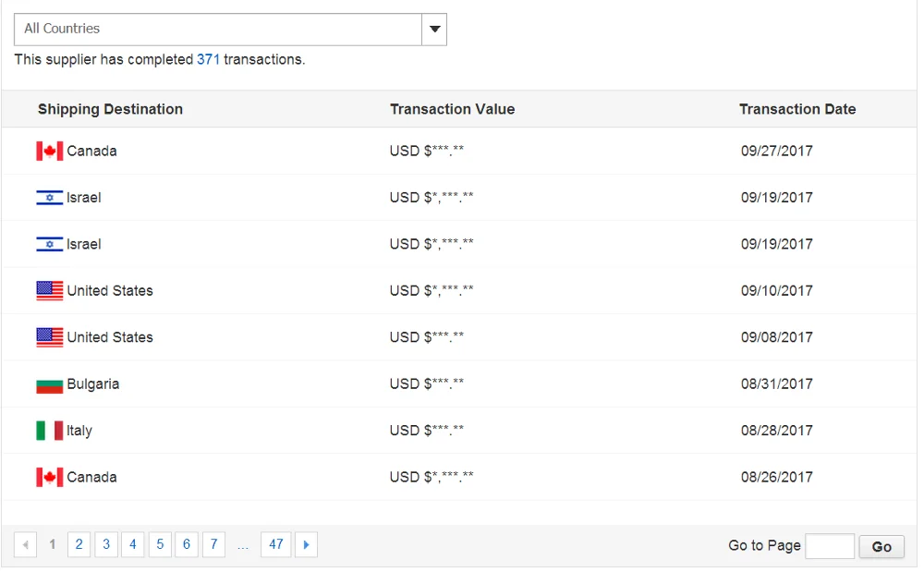
Task: Go to page 2
Action: 79,544
